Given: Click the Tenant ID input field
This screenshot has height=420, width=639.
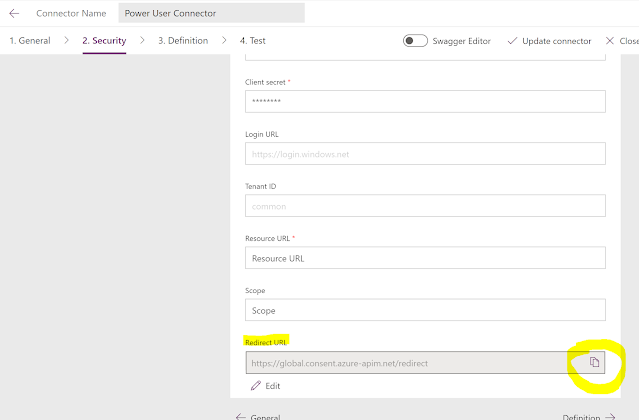Looking at the screenshot, I should (425, 206).
